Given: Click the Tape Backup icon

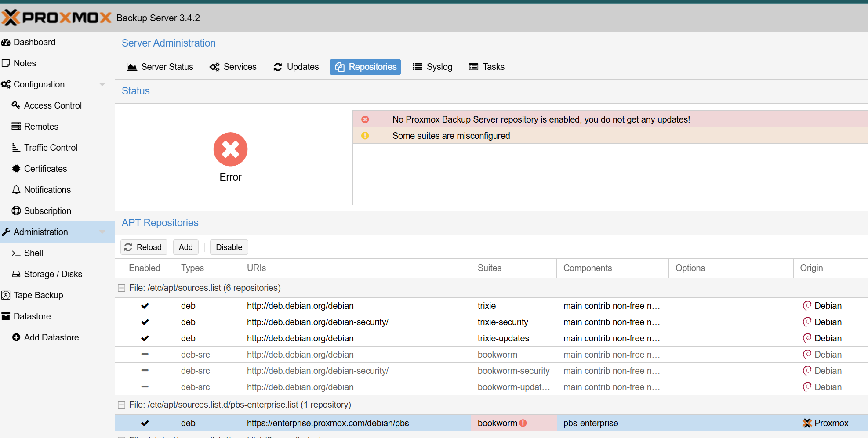Looking at the screenshot, I should tap(6, 295).
